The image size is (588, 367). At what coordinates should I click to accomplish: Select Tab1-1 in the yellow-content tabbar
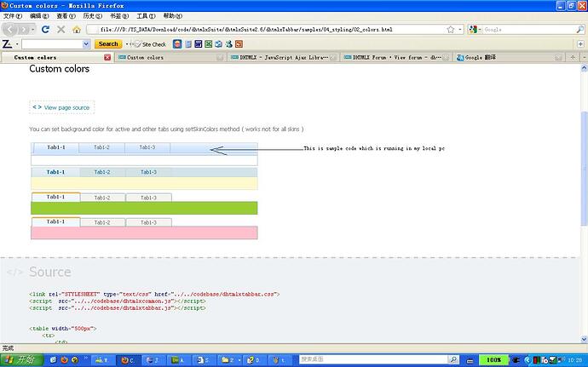(x=56, y=172)
